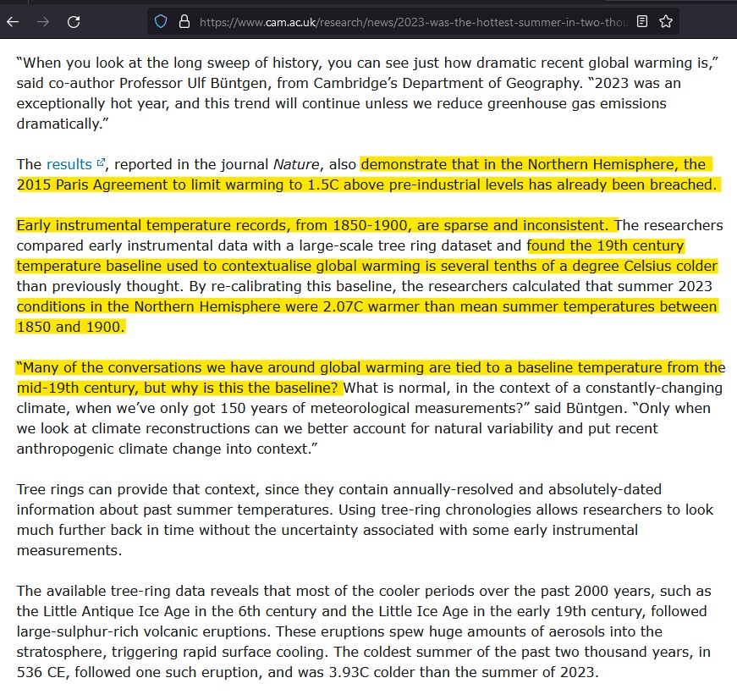Click external-link icon beside 'results'

point(100,163)
